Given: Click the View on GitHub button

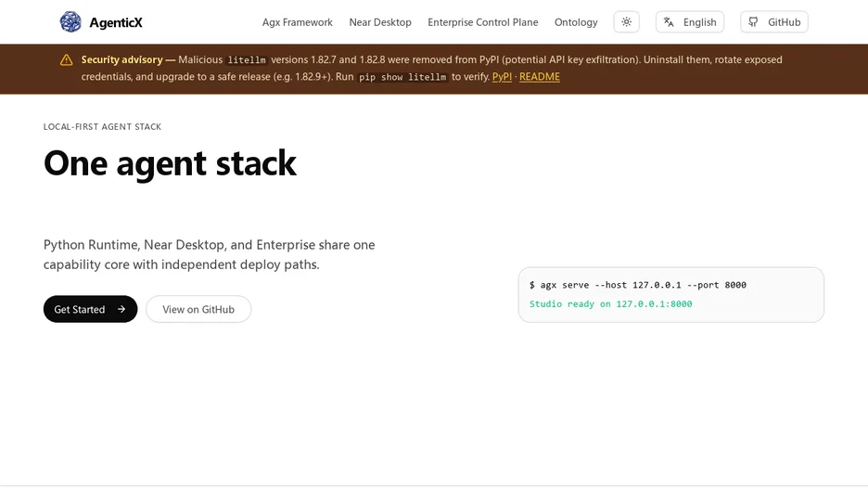Looking at the screenshot, I should [x=198, y=309].
